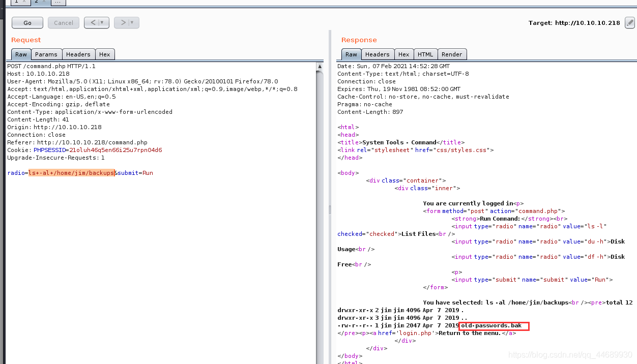The width and height of the screenshot is (637, 364).
Task: Click the stylesheet link line css/styles.css
Action: (416, 150)
